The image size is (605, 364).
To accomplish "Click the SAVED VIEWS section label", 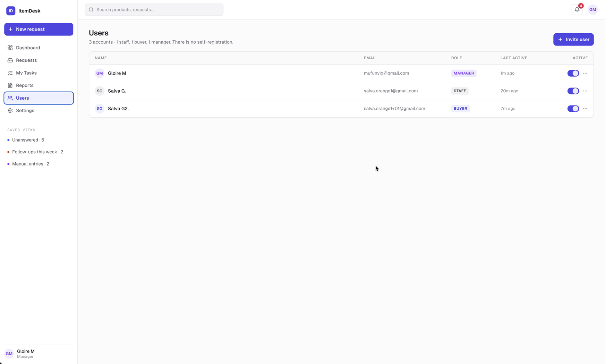I will 21,130.
